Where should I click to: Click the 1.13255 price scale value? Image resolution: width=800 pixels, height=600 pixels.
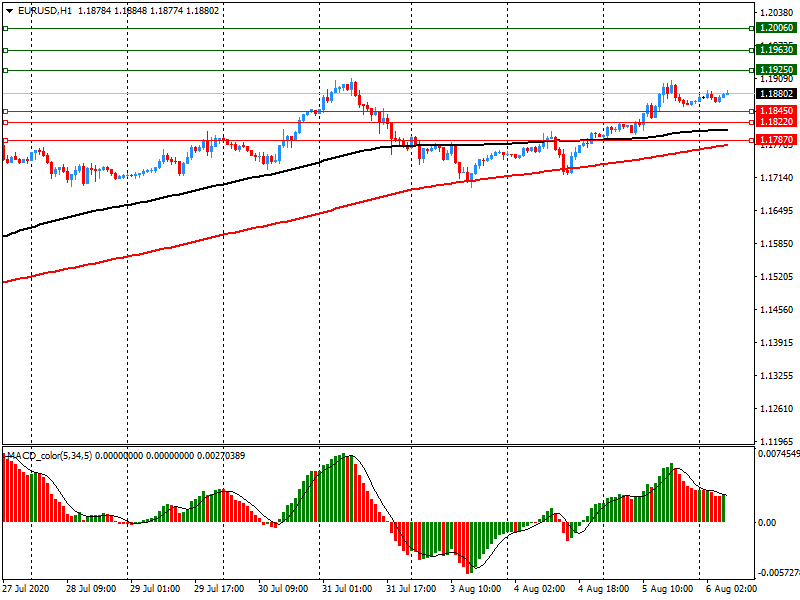pyautogui.click(x=777, y=376)
